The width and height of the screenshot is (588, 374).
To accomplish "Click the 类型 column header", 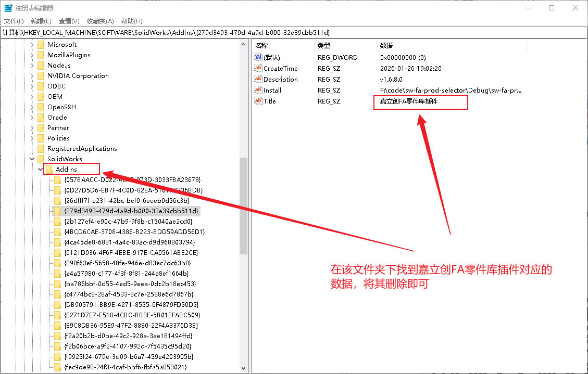I will (345, 46).
